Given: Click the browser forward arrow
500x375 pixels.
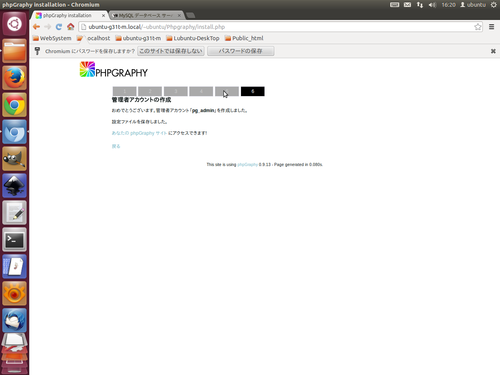Looking at the screenshot, I should (48, 27).
